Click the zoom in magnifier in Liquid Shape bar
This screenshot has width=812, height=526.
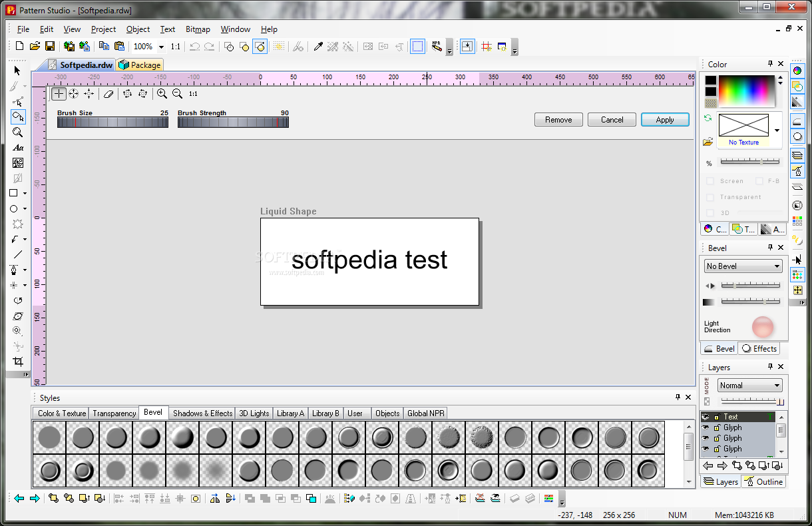[x=162, y=94]
